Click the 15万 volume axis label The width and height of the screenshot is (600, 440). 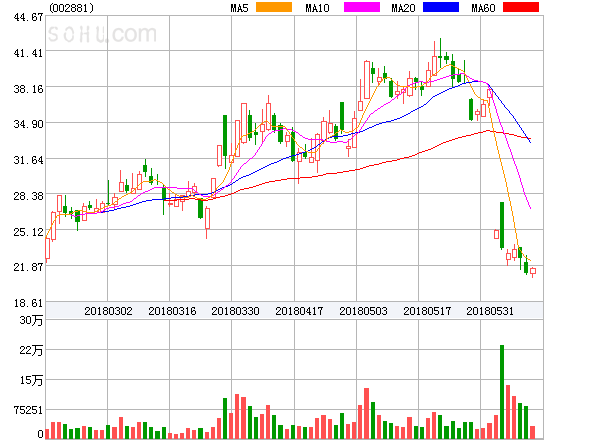click(x=31, y=380)
